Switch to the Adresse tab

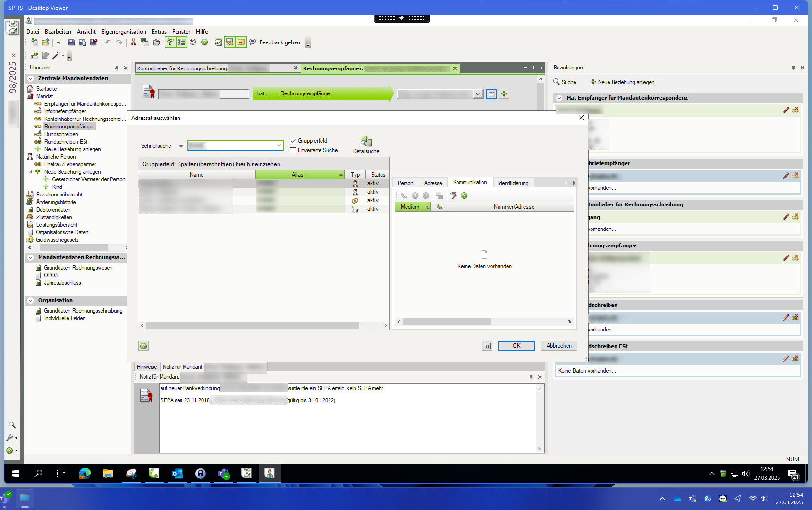pos(433,183)
